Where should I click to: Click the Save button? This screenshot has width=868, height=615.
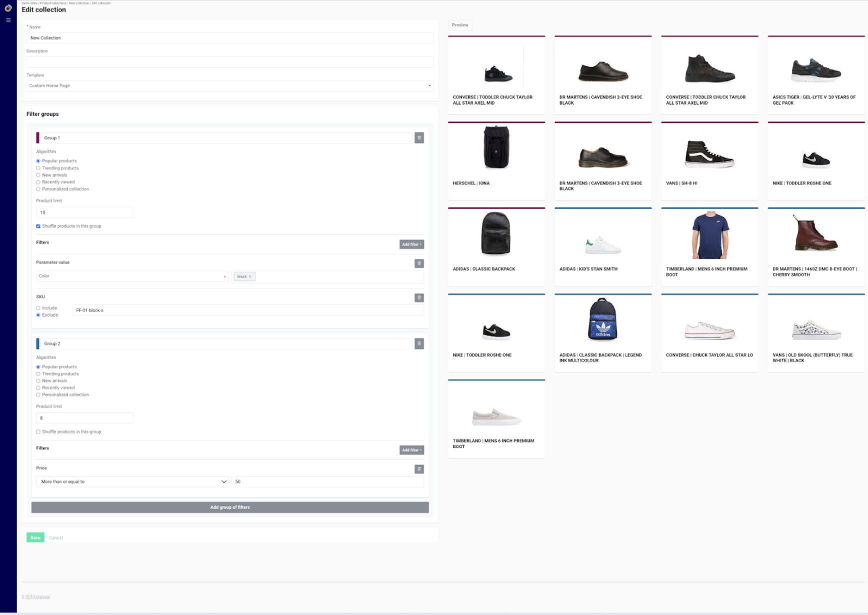point(35,537)
